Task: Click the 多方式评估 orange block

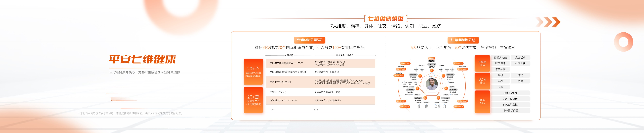Action: [482, 81]
